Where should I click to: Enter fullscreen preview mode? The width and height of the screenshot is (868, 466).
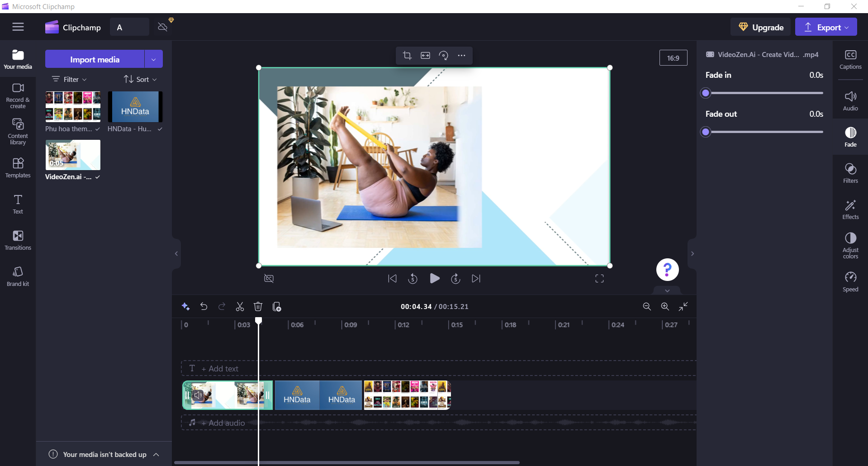click(x=599, y=279)
